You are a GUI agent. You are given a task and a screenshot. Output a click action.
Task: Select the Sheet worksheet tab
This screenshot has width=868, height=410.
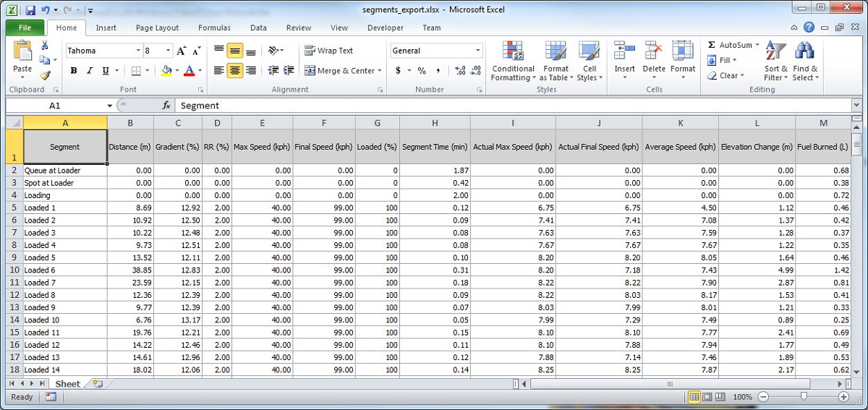(68, 384)
